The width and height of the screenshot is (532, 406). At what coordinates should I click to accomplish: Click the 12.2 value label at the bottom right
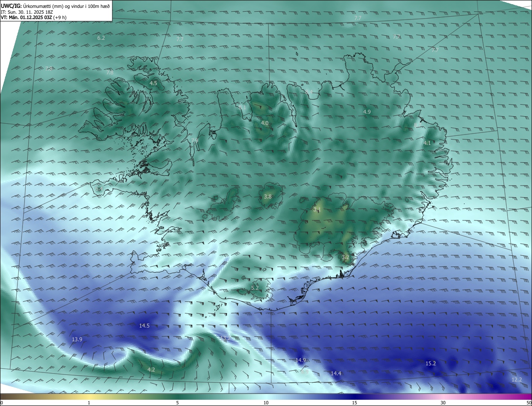(x=517, y=380)
